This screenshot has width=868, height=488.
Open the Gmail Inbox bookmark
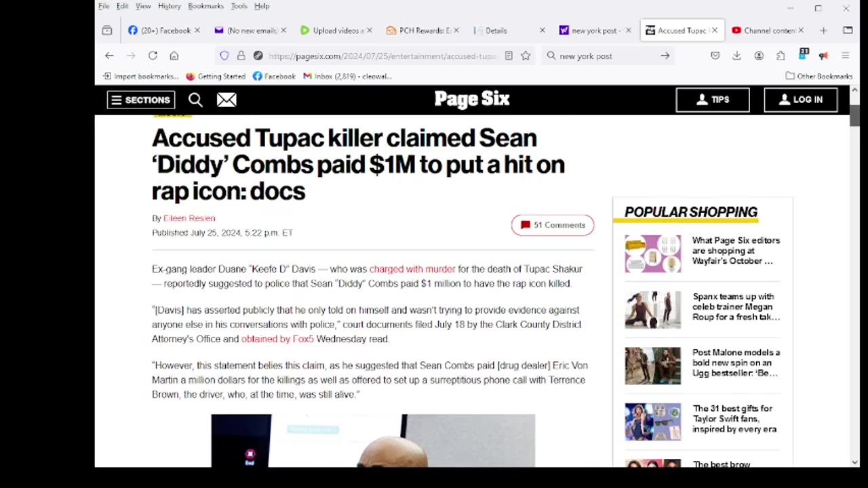point(347,76)
